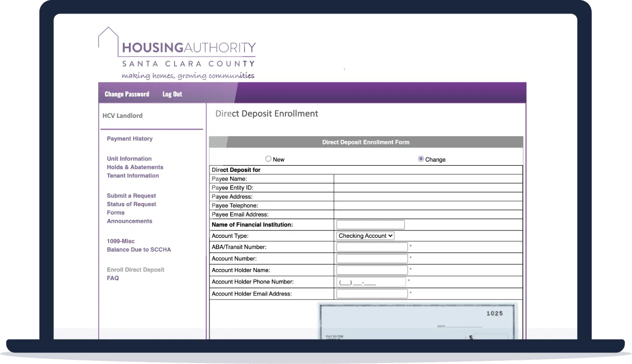
Task: View Tenant Information
Action: (133, 176)
